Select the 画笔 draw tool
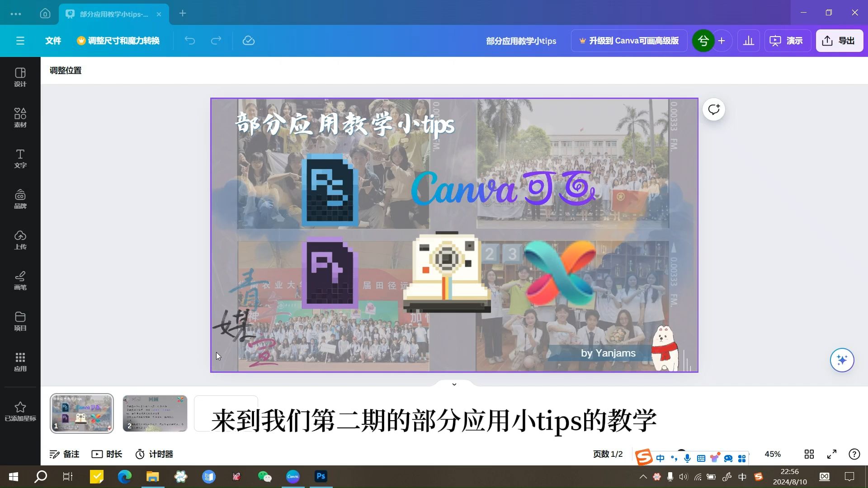Image resolution: width=868 pixels, height=488 pixels. coord(20,281)
